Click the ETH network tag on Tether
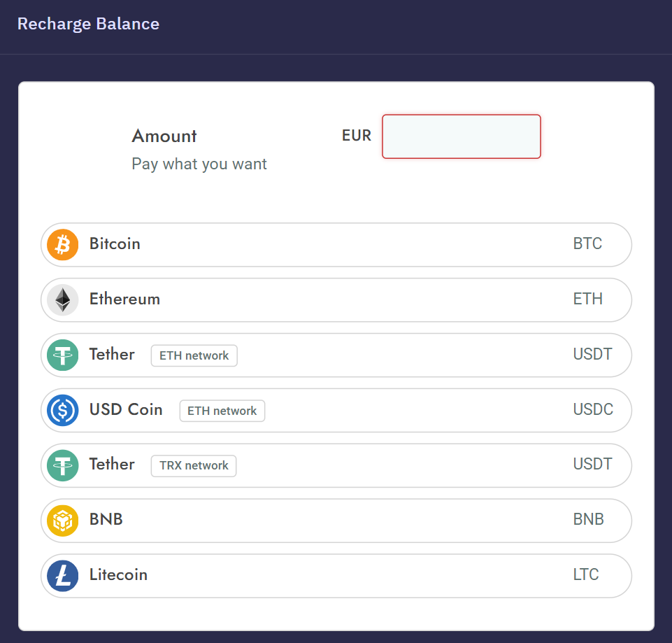This screenshot has height=643, width=672. [x=194, y=355]
